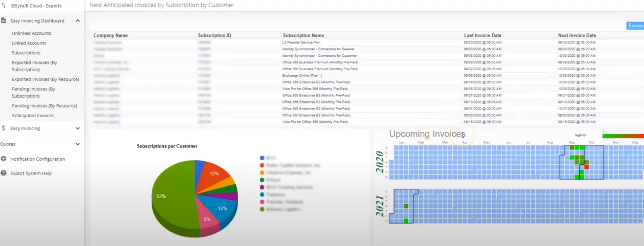Image resolution: width=644 pixels, height=246 pixels.
Task: Click the "Upcoming Invoices" heading
Action: [x=427, y=134]
